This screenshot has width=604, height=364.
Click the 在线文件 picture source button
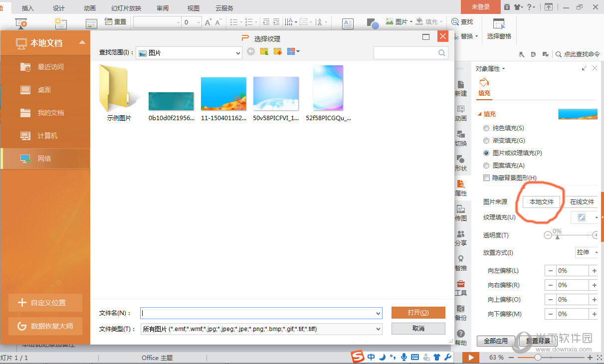click(582, 202)
